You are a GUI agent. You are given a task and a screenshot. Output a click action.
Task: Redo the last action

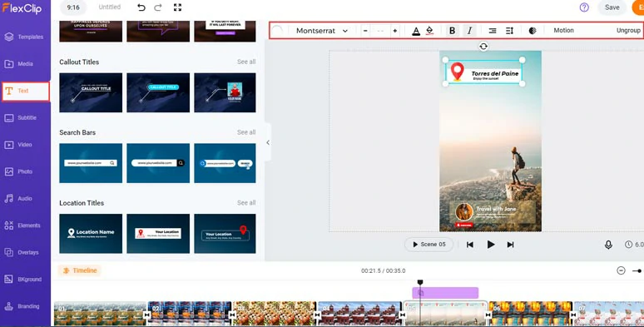click(158, 7)
